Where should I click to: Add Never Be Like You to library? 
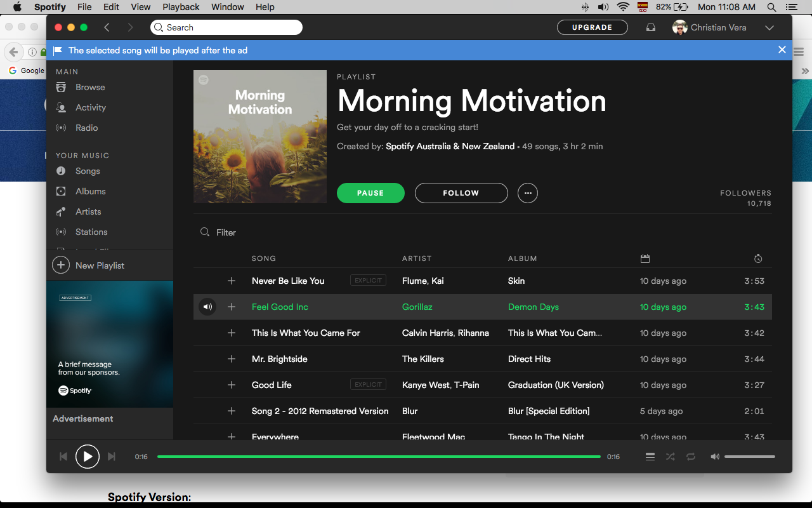tap(232, 281)
